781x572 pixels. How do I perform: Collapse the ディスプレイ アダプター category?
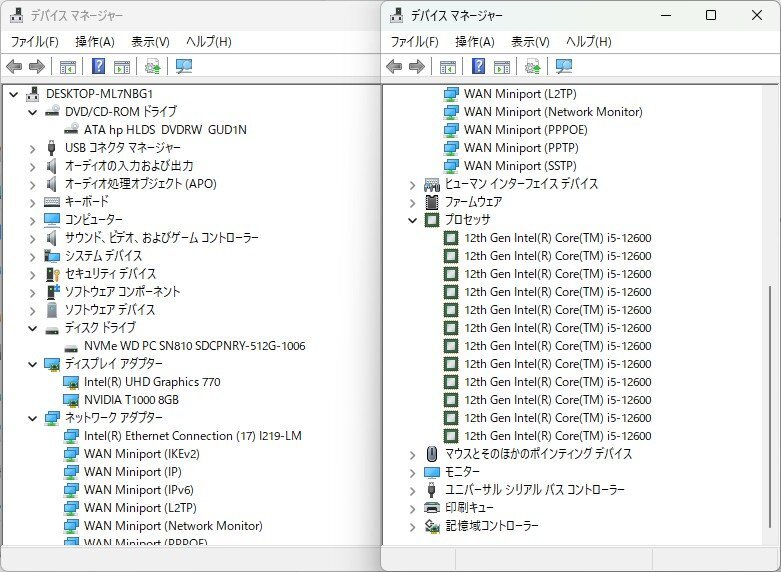tap(33, 364)
